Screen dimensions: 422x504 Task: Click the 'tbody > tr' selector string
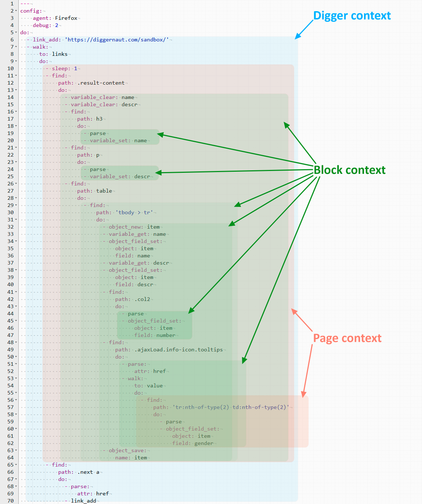pyautogui.click(x=134, y=212)
